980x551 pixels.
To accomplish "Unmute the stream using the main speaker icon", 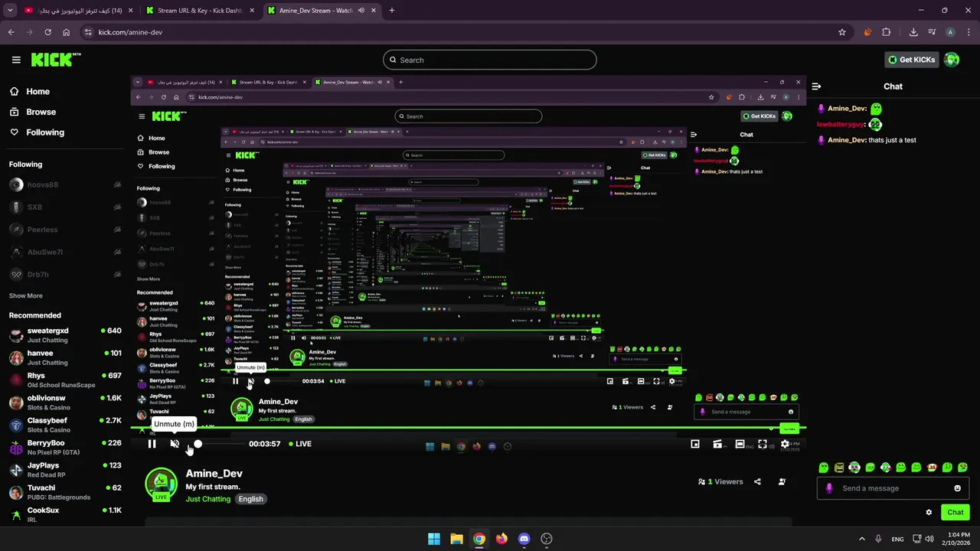I will [x=175, y=444].
